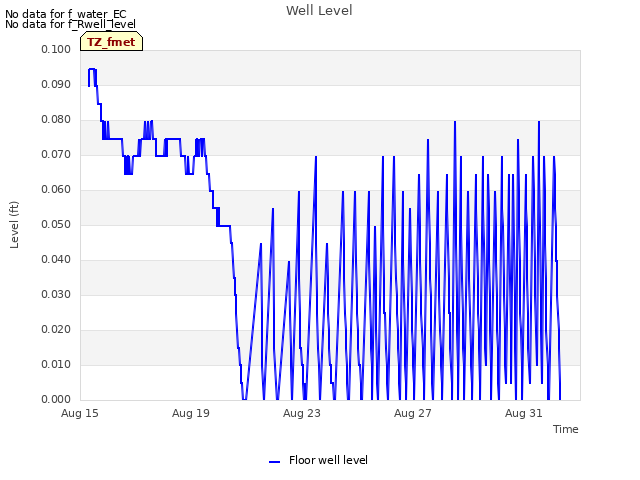The image size is (640, 480).
Task: Click the Level (ft) axis label
Action: click(x=14, y=224)
